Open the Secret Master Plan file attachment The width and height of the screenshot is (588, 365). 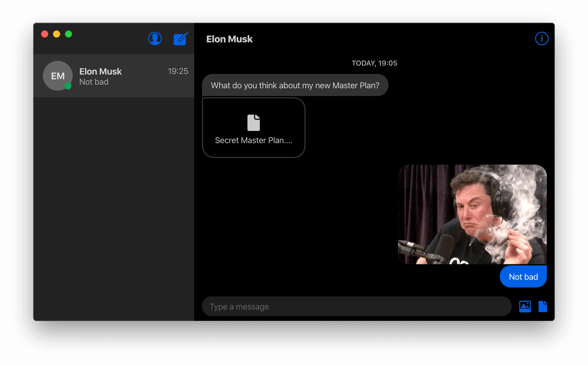click(254, 128)
